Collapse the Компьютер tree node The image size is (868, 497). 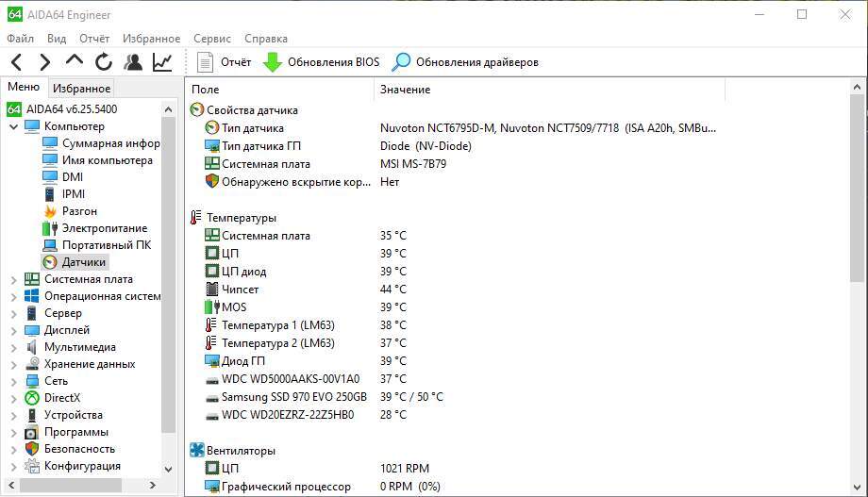tap(13, 126)
